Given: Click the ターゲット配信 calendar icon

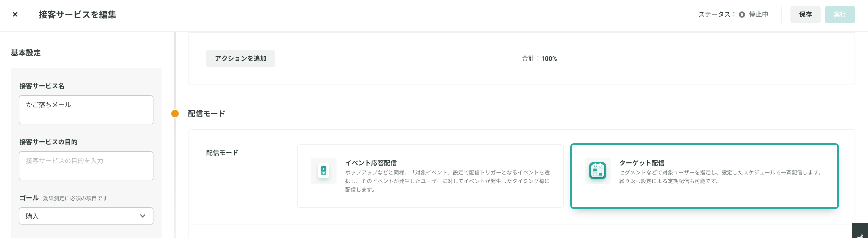Looking at the screenshot, I should [x=597, y=171].
